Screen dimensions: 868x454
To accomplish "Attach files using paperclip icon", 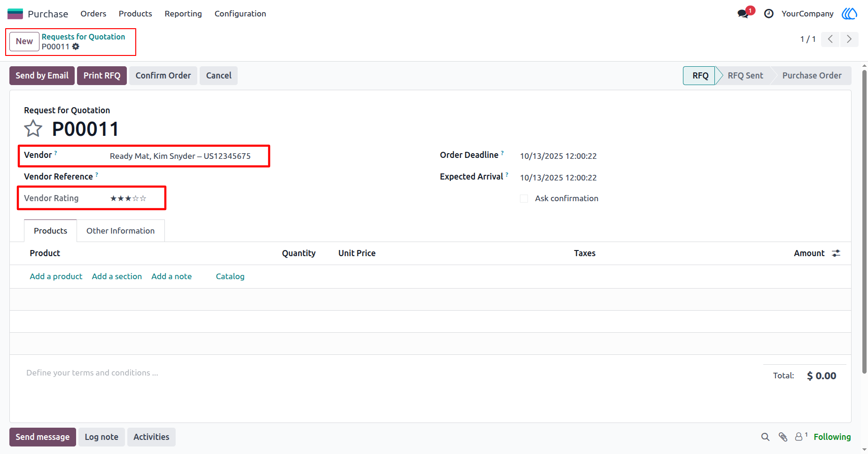I will tap(783, 437).
